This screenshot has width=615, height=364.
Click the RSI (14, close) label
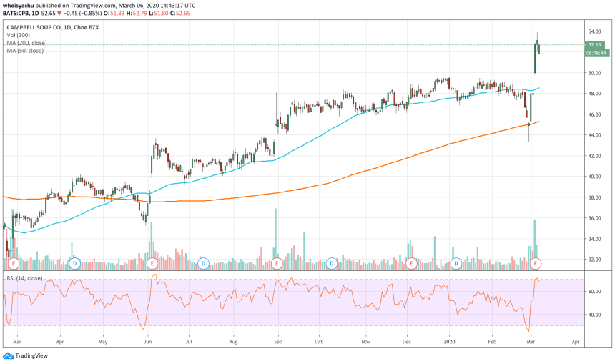coord(24,278)
